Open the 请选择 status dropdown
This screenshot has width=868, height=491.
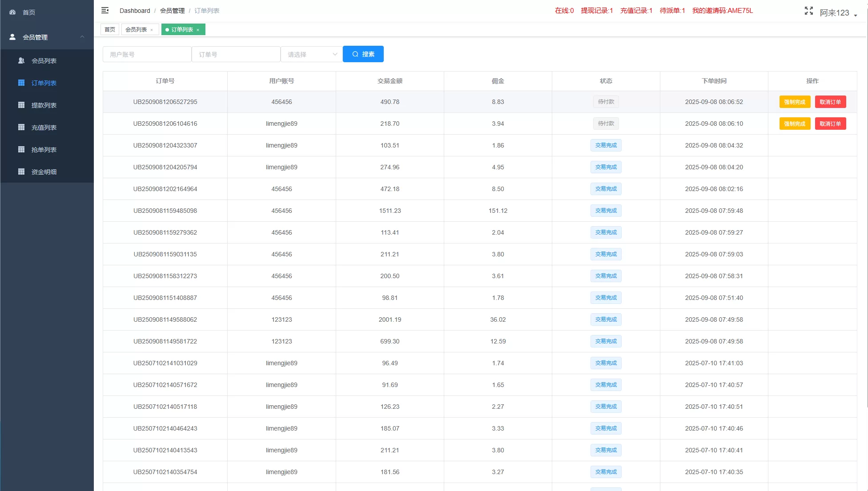coord(311,54)
